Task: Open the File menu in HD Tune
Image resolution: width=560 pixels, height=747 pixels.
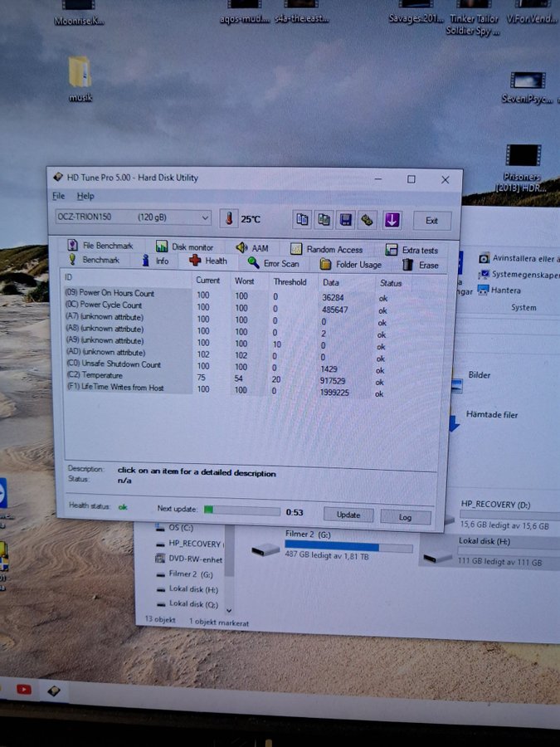Action: pyautogui.click(x=58, y=196)
